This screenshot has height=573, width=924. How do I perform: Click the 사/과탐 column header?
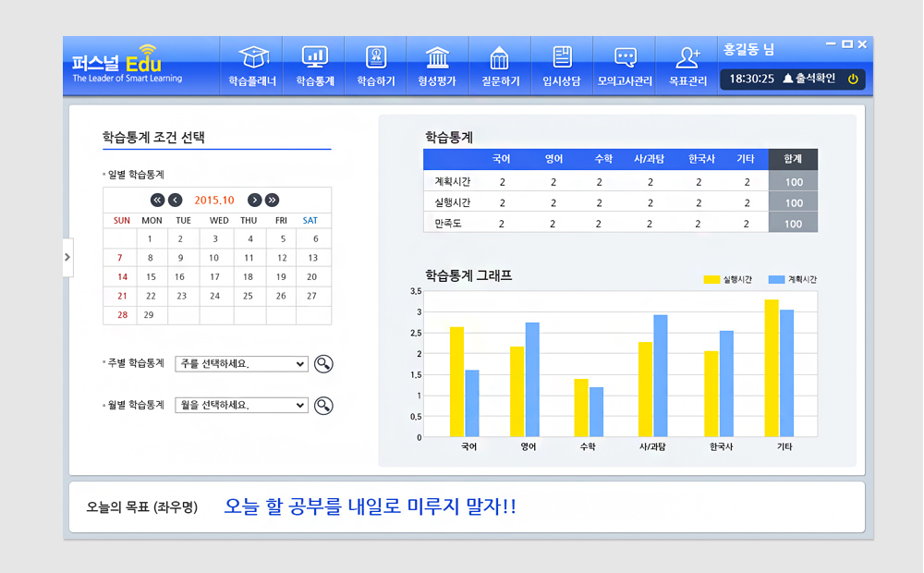(x=649, y=159)
